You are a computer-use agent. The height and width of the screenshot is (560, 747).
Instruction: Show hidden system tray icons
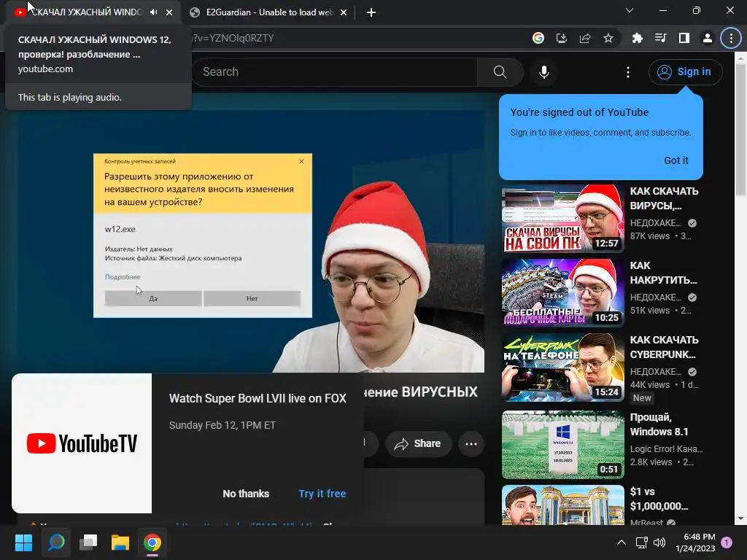[622, 542]
